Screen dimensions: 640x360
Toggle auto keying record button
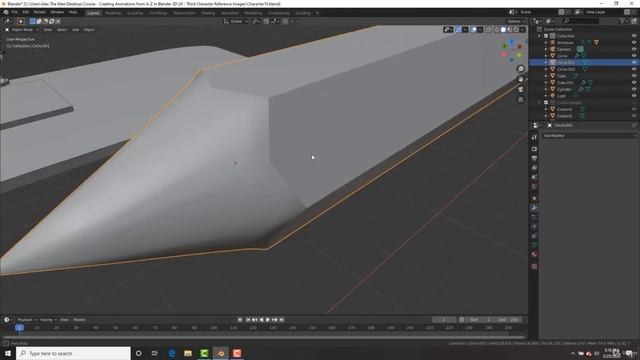click(x=240, y=320)
